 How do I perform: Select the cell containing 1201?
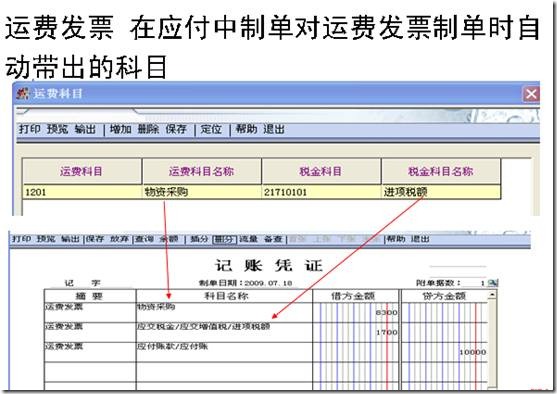(82, 192)
